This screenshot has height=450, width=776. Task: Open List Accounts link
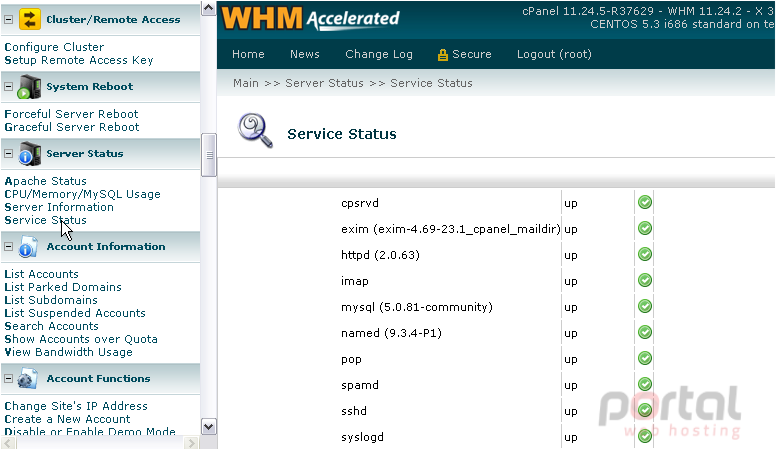41,274
